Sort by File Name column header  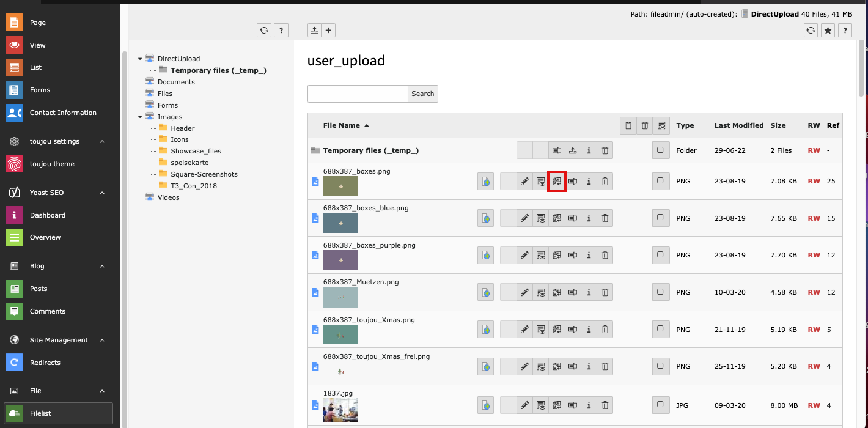(341, 125)
